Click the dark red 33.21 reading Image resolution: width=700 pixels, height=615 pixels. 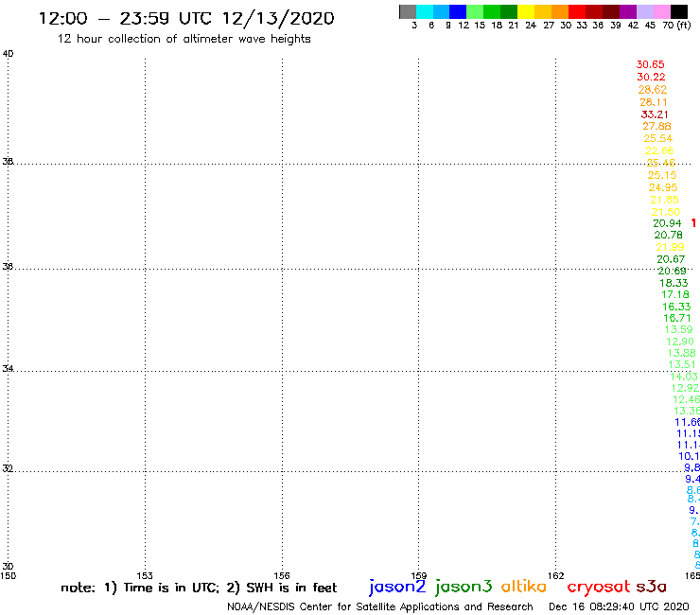coord(655,114)
